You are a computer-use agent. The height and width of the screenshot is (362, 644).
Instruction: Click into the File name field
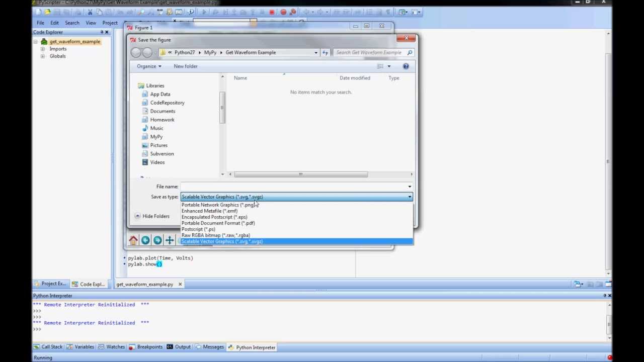click(x=293, y=187)
